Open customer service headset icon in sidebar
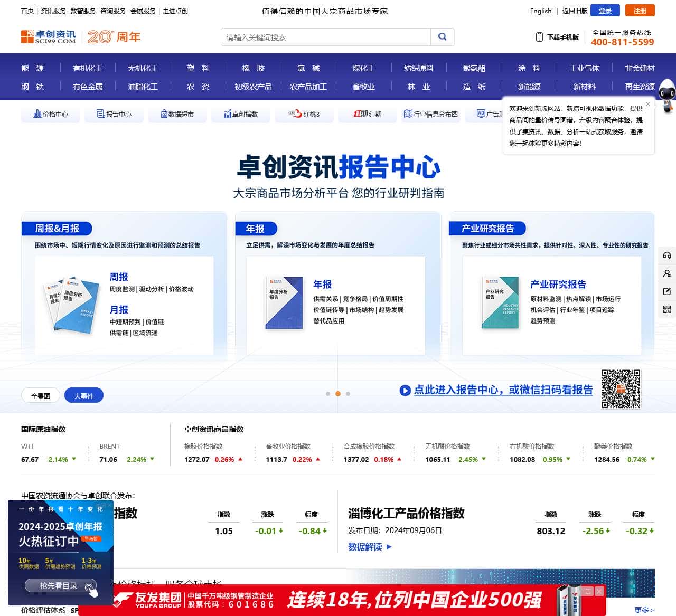The image size is (676, 616). point(667,255)
